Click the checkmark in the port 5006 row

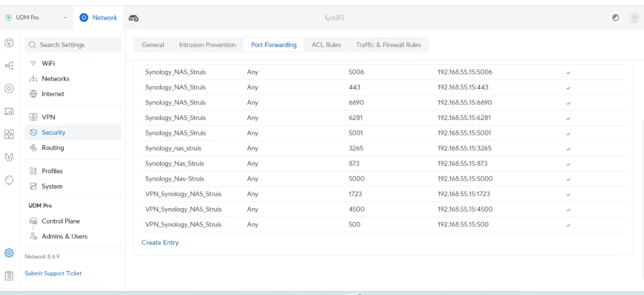tap(569, 73)
